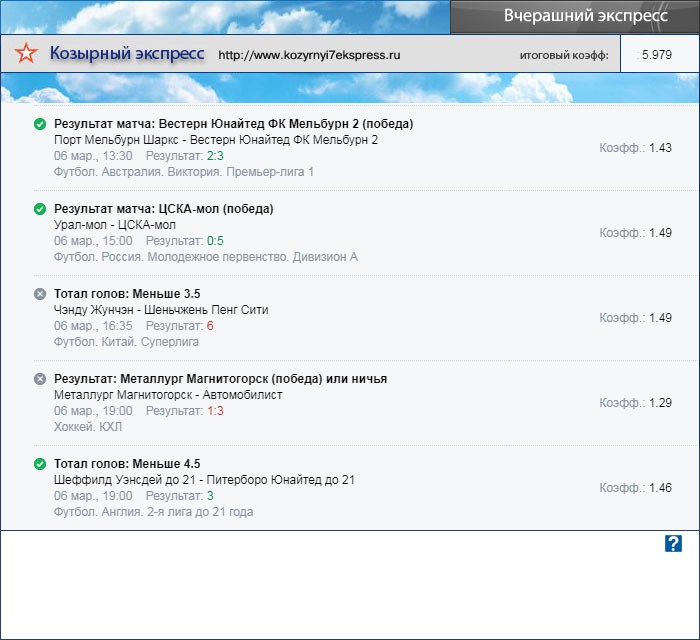Click green checkmark beside Тотал Меньше 4.5
This screenshot has width=700, height=640.
coord(40,464)
